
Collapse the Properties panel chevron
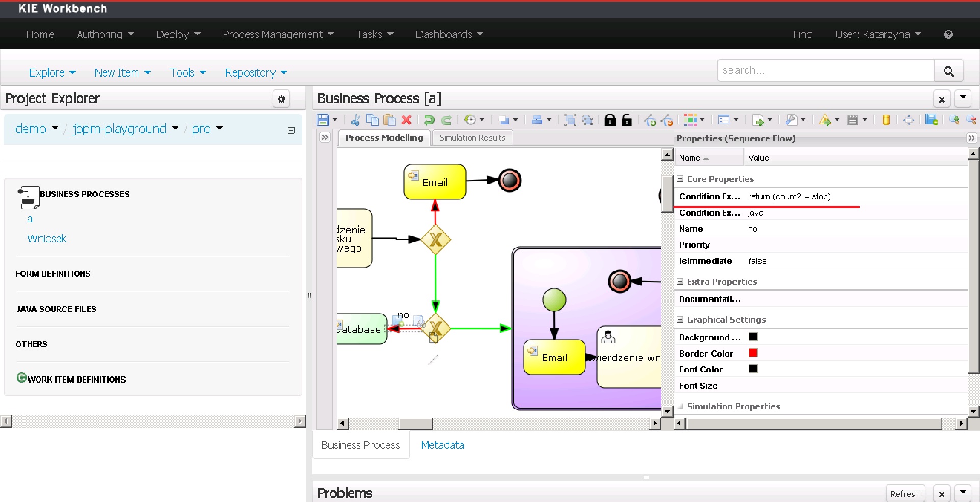[x=971, y=138]
